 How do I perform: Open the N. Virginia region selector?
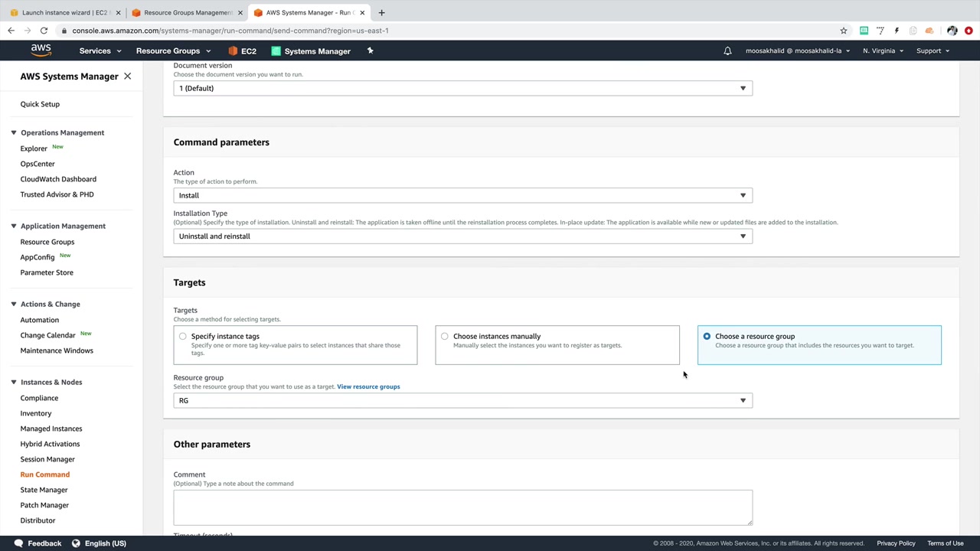883,51
